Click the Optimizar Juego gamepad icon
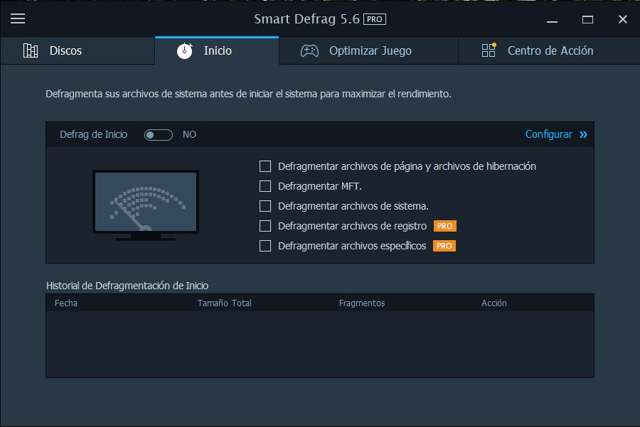 (310, 51)
